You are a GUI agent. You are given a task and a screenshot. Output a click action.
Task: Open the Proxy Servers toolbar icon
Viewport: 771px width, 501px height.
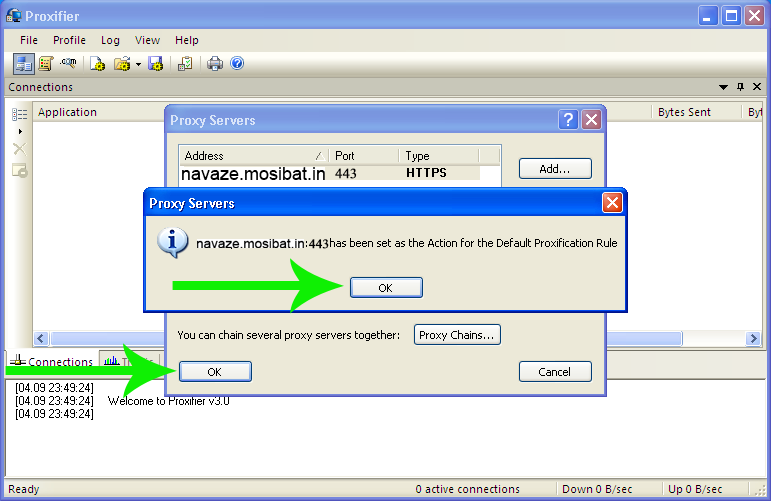(x=23, y=64)
